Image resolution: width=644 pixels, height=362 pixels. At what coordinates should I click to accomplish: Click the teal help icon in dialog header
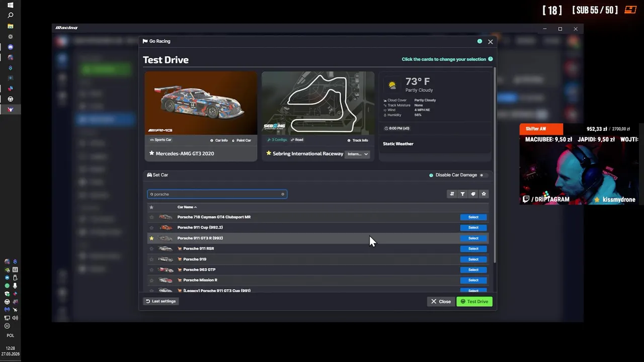click(479, 41)
